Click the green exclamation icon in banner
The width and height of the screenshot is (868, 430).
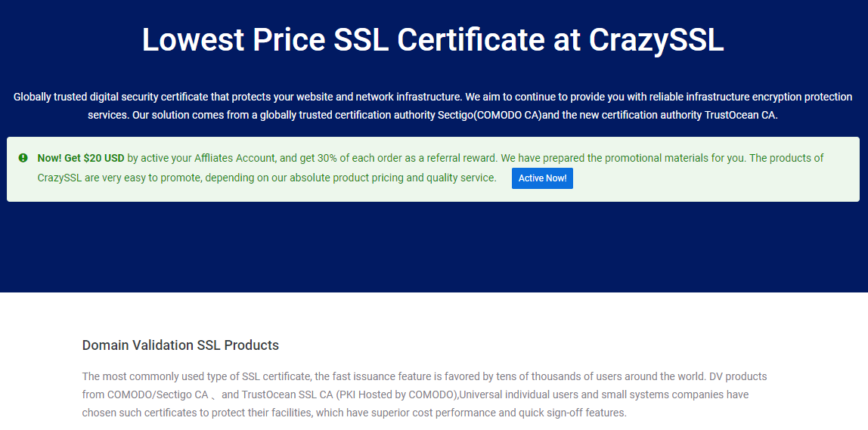23,158
